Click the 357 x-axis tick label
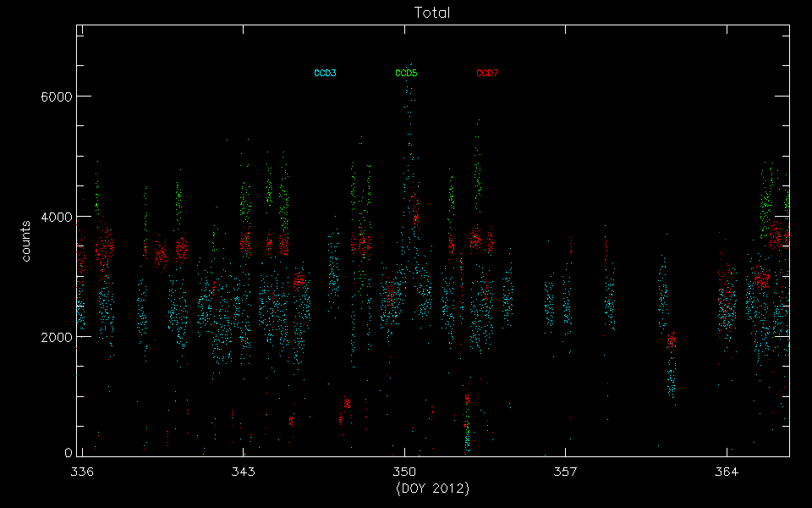Viewport: 812px width, 508px height. point(565,470)
